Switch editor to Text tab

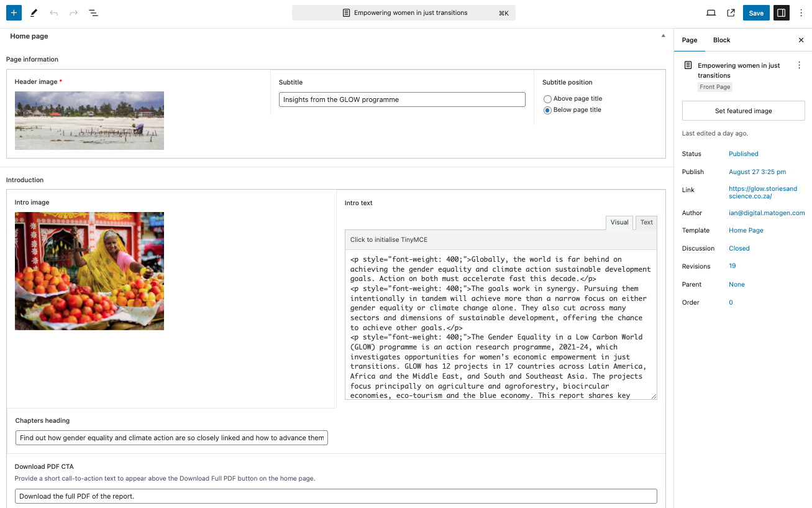click(x=646, y=222)
